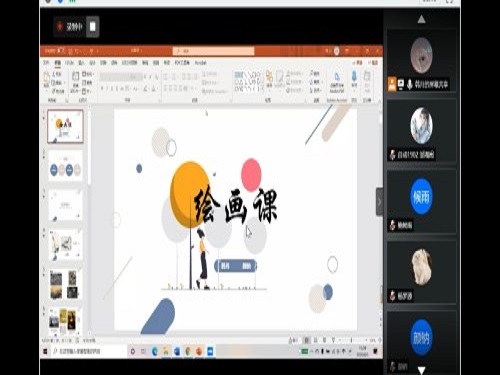Stop the screen recording with the square button
This screenshot has width=500, height=375.
pos(93,27)
